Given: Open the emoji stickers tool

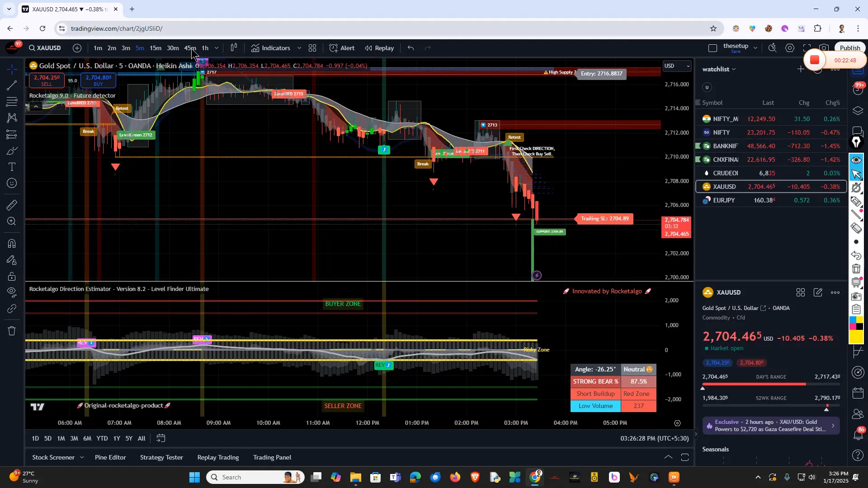Looking at the screenshot, I should point(11,183).
